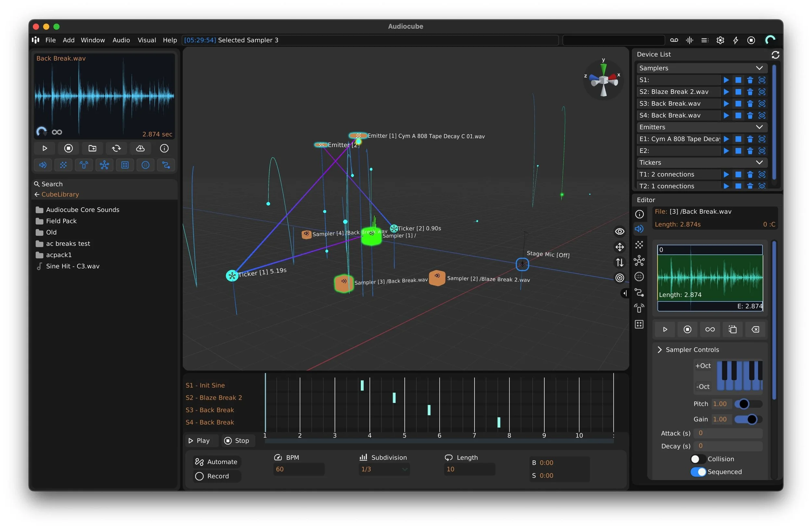
Task: Select the mute/speaker icon below the waveform preview
Action: 43,165
